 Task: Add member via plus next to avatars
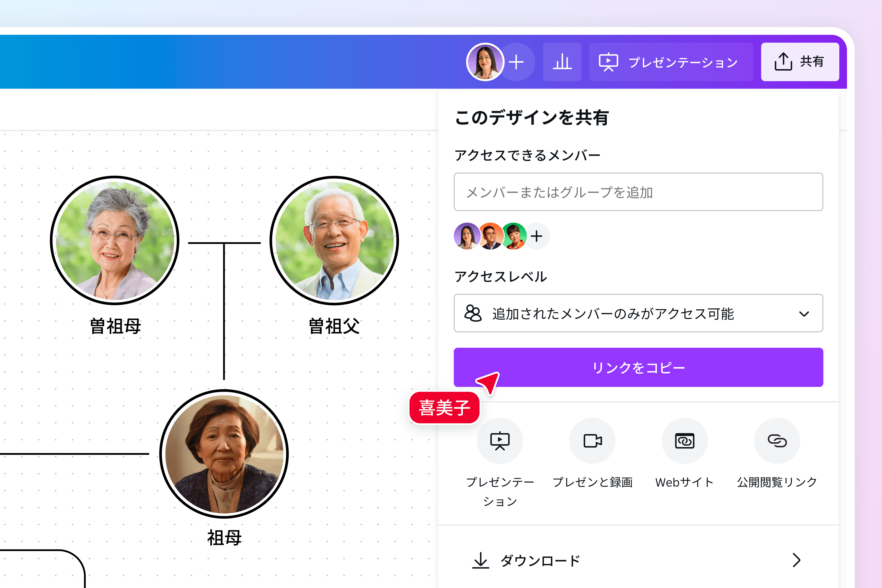point(537,236)
